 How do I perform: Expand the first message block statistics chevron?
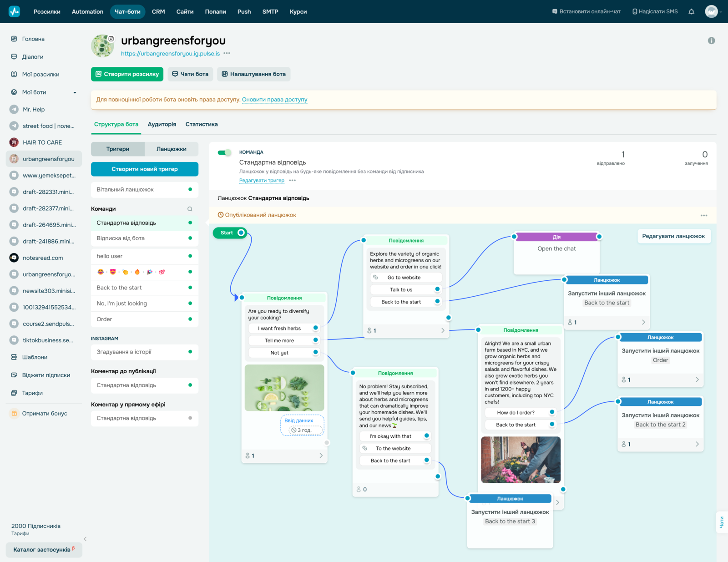coord(321,456)
